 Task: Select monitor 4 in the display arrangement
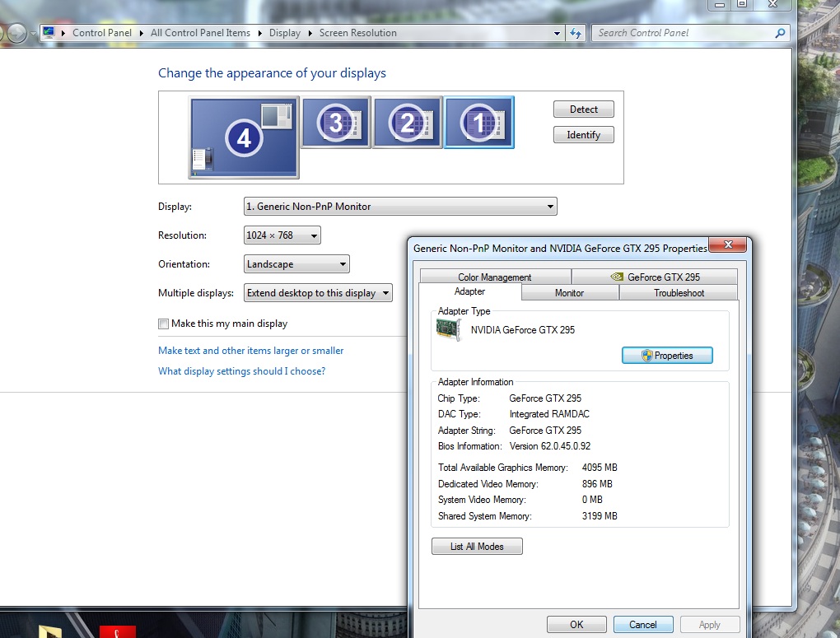click(244, 138)
